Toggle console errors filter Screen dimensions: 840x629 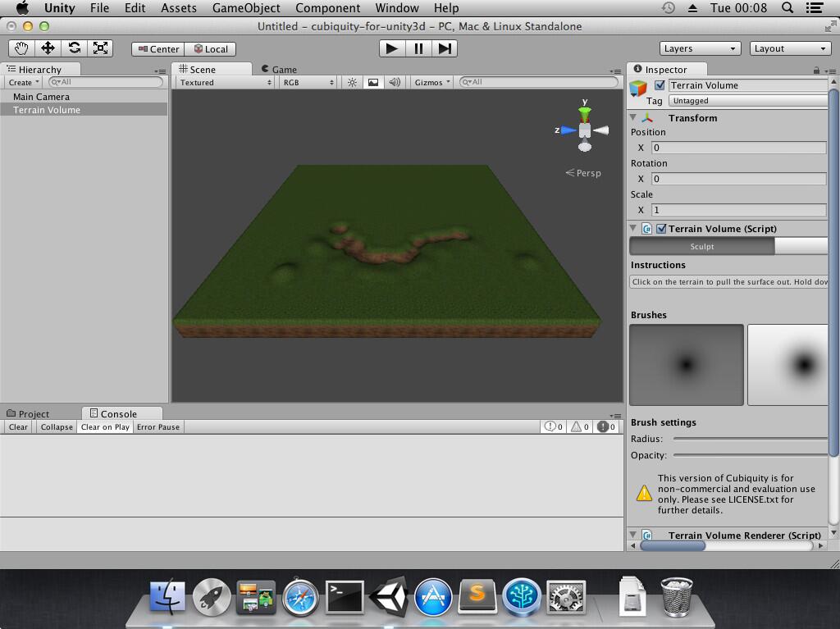[x=606, y=426]
